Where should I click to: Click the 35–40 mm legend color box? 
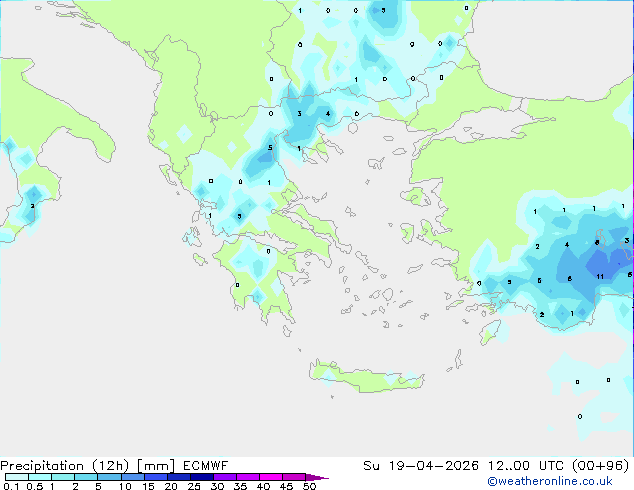click(247, 477)
